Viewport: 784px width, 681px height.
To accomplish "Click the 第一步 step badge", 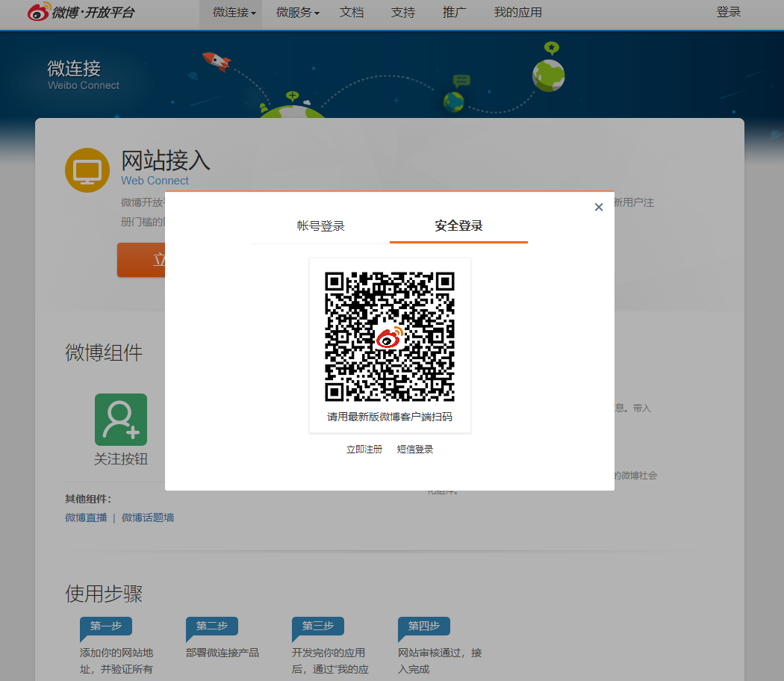I will tap(106, 626).
